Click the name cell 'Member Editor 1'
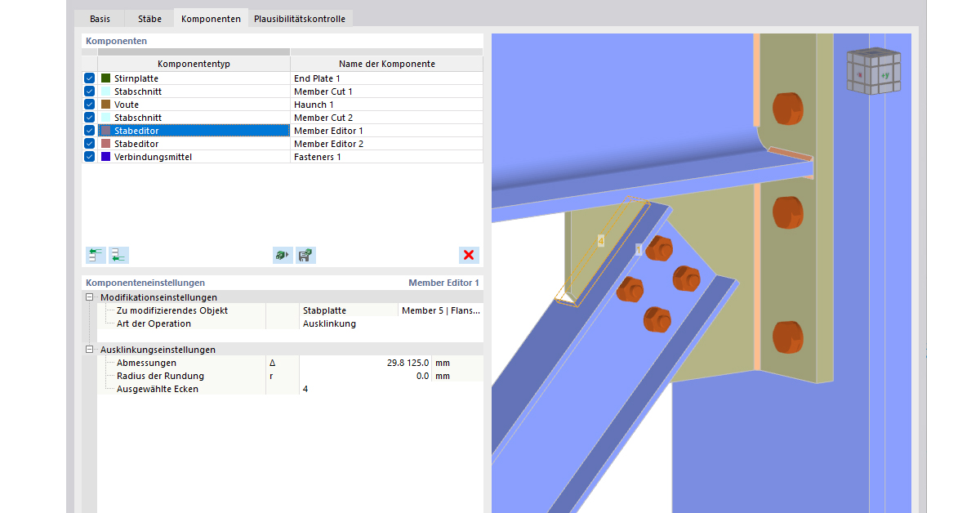 [x=386, y=131]
